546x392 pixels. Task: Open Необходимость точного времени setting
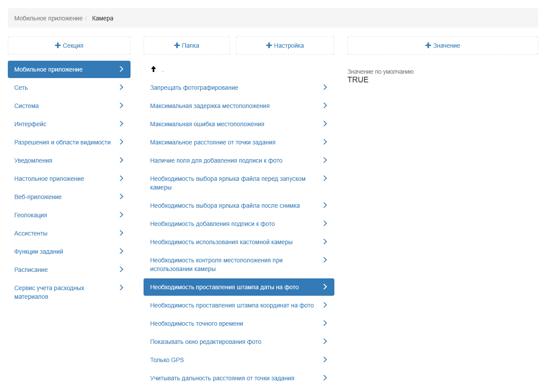(x=196, y=323)
